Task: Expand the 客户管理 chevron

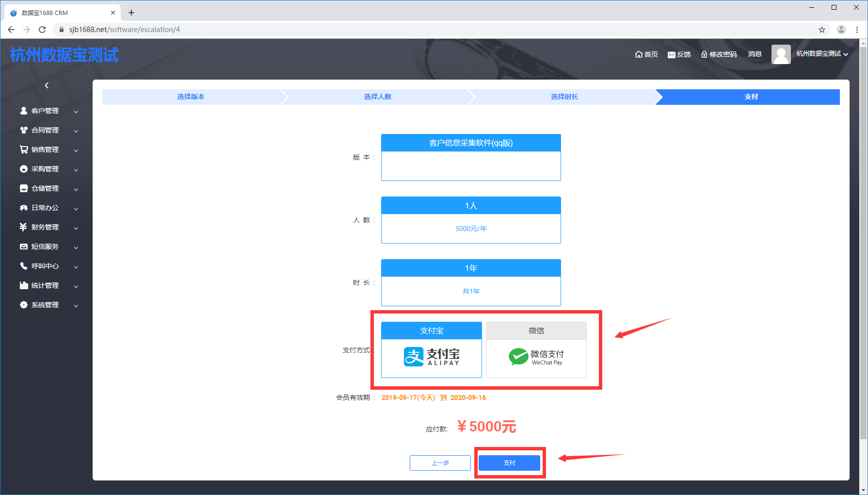Action: tap(76, 112)
